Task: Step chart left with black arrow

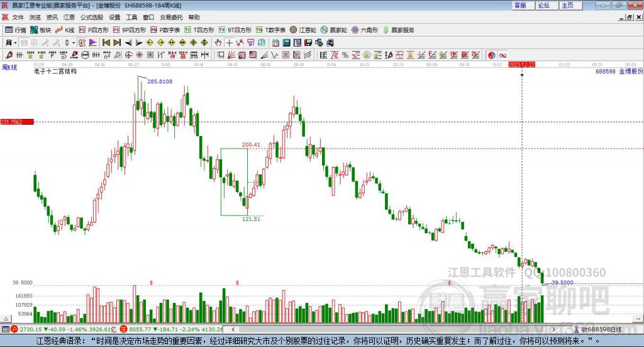Action: pyautogui.click(x=128, y=43)
